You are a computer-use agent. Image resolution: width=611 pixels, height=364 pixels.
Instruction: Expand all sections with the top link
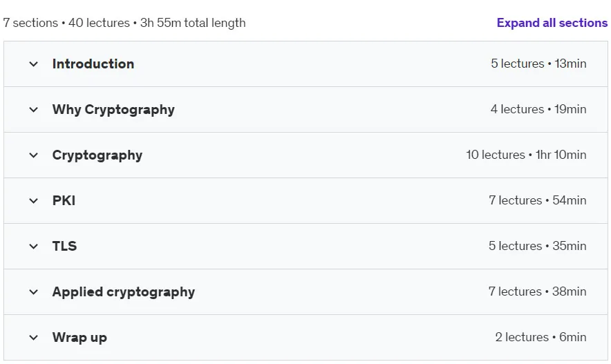coord(552,23)
